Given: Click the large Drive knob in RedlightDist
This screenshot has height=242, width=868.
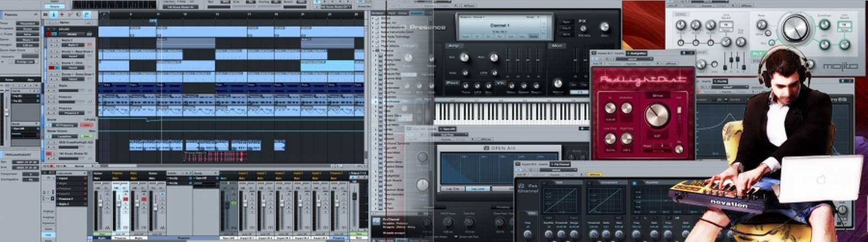Looking at the screenshot, I should pos(657,115).
